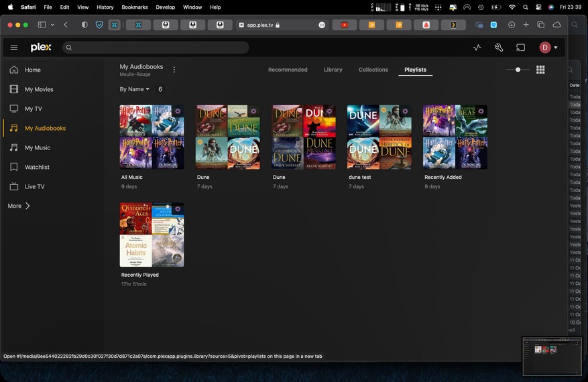Click smart playlist gear on Recently Added
This screenshot has height=382, width=588.
pos(481,111)
